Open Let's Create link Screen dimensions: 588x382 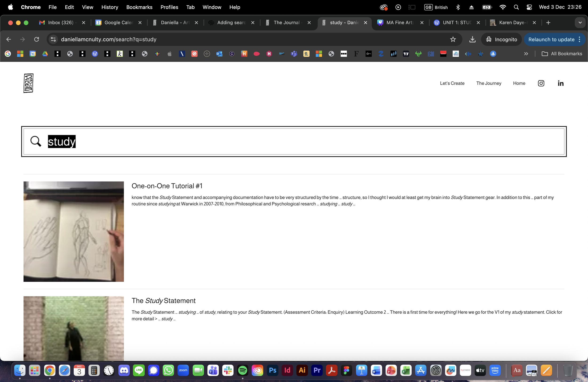[x=452, y=83]
